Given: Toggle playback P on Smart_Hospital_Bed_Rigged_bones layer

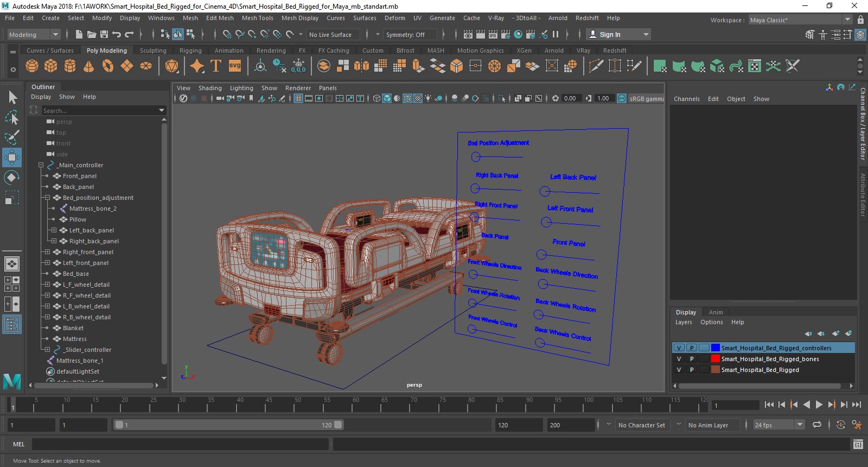Looking at the screenshot, I should (x=692, y=359).
